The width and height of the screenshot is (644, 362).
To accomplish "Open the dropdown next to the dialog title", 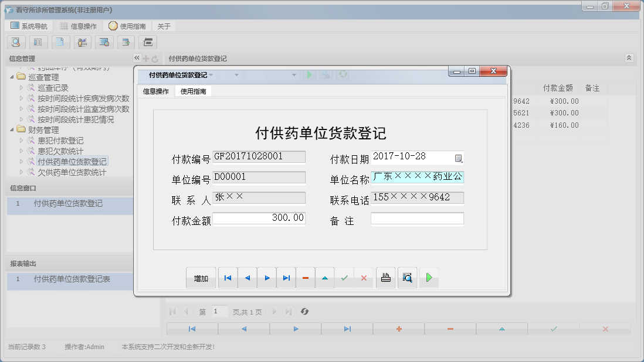I will [211, 75].
